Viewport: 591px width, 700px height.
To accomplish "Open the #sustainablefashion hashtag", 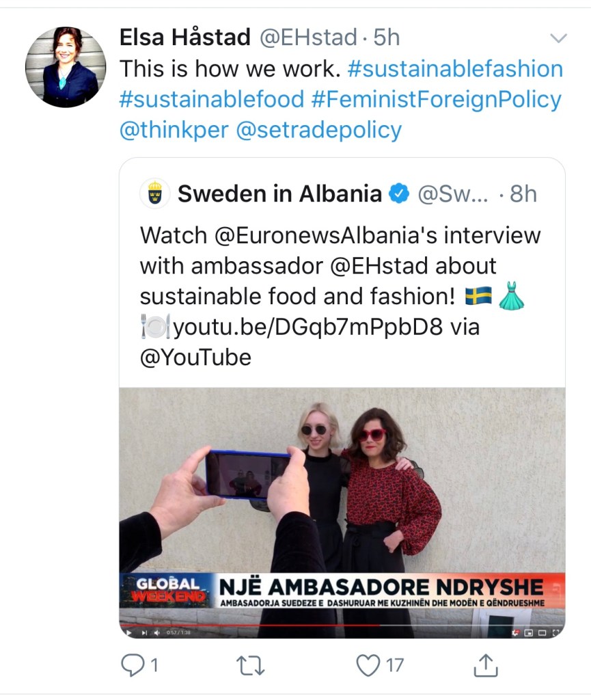I will 455,69.
